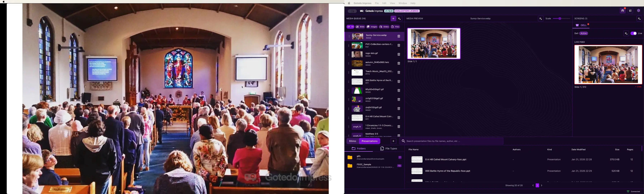Switch to the File Types tab
Image resolution: width=644 pixels, height=194 pixels.
click(x=389, y=149)
